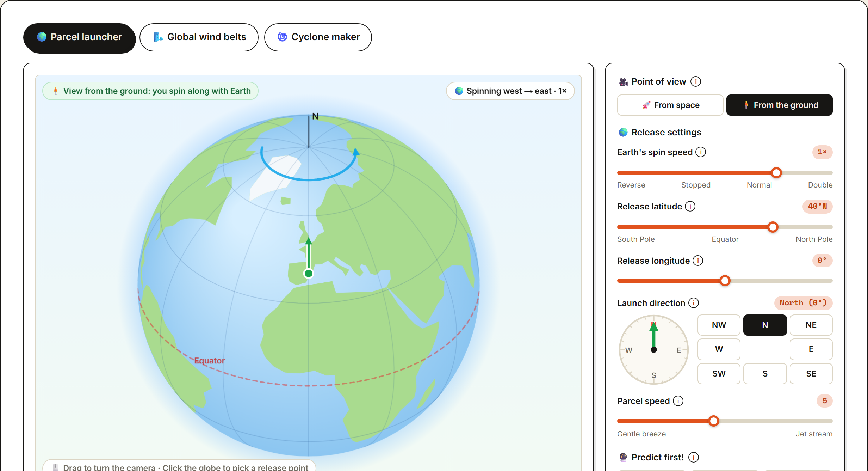This screenshot has width=868, height=471.
Task: Click the 'Double' spin speed label
Action: [820, 185]
